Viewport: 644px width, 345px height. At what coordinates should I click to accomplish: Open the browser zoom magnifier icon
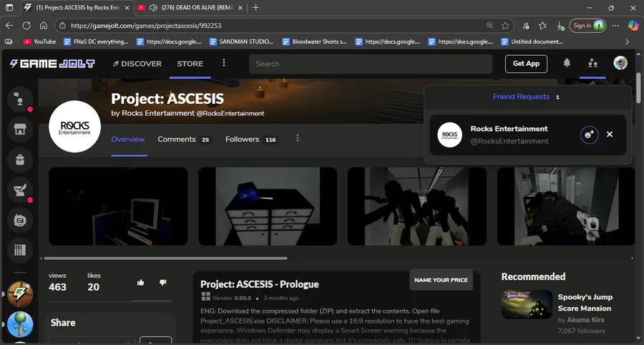coord(489,26)
